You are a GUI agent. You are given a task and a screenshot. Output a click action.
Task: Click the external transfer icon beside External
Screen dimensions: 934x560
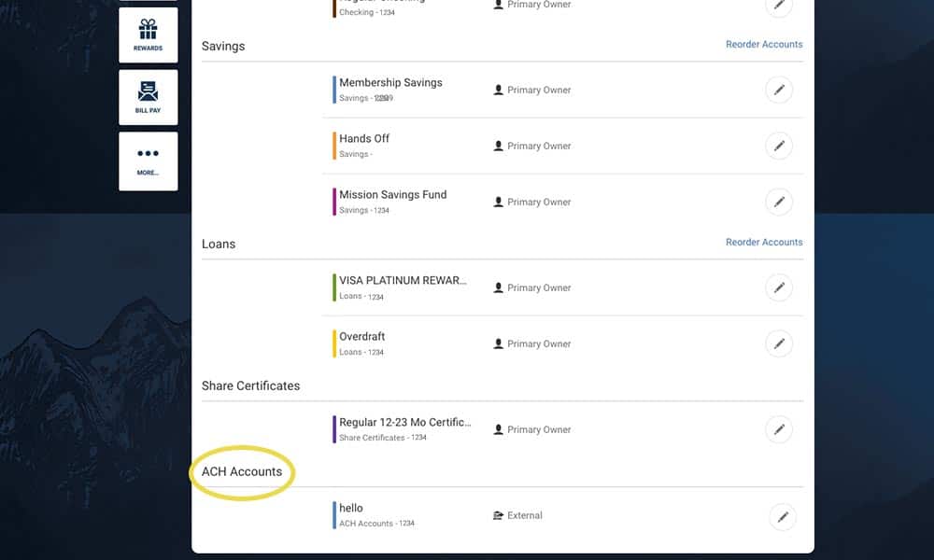pyautogui.click(x=498, y=515)
